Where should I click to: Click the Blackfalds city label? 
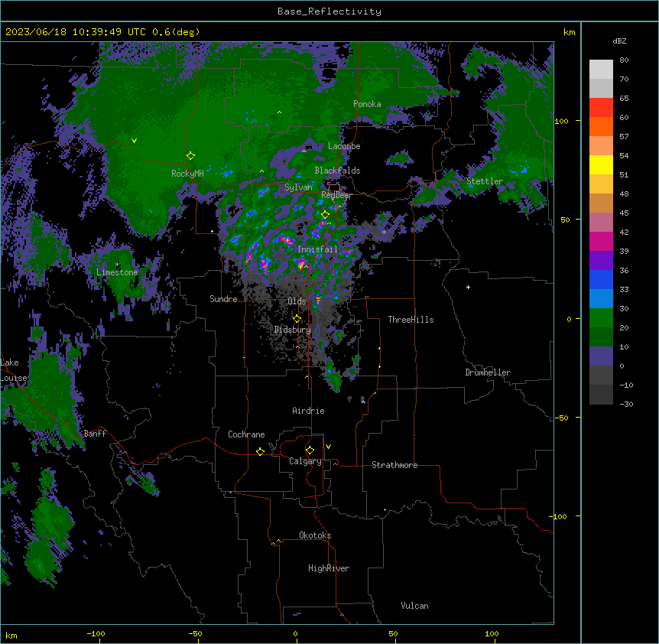[x=337, y=171]
